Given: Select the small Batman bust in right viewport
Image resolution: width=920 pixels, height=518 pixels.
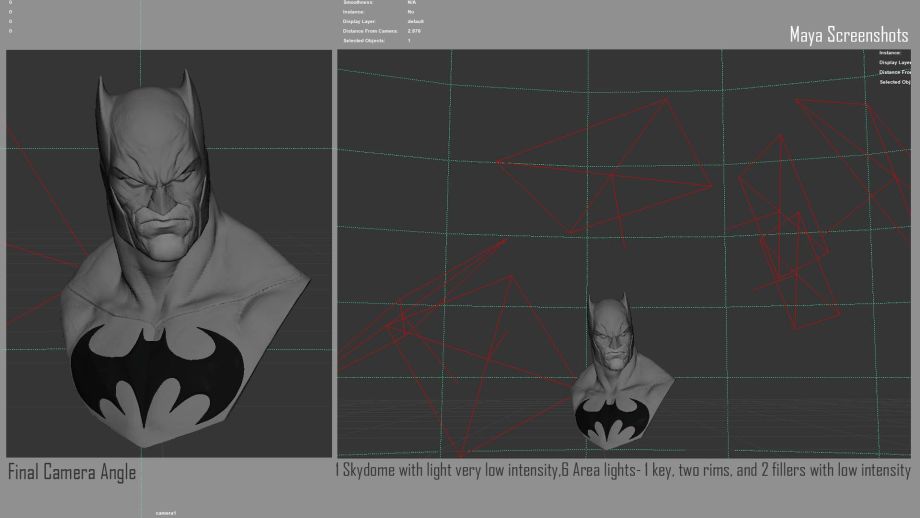Looking at the screenshot, I should (x=623, y=371).
